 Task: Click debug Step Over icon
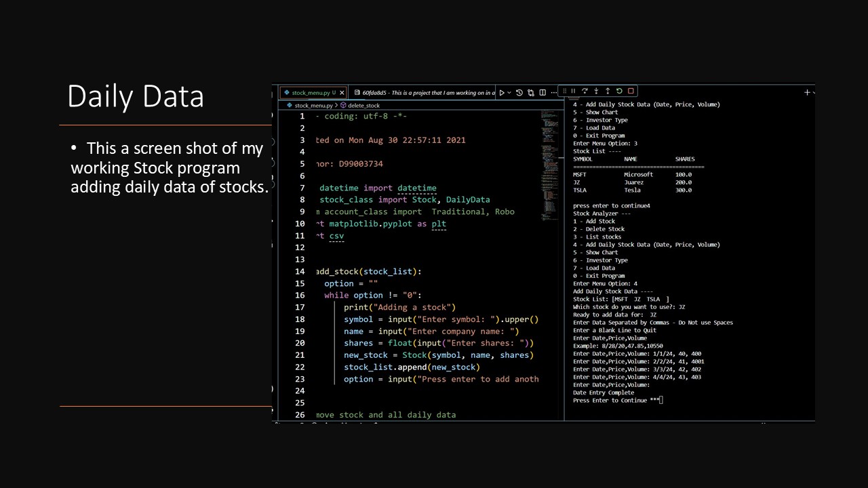coord(585,91)
